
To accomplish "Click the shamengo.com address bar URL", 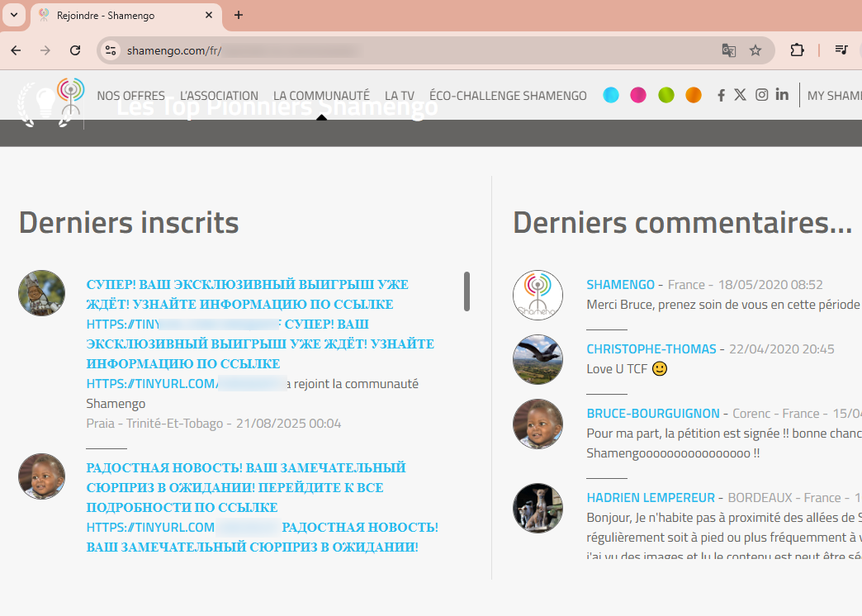I will (174, 50).
